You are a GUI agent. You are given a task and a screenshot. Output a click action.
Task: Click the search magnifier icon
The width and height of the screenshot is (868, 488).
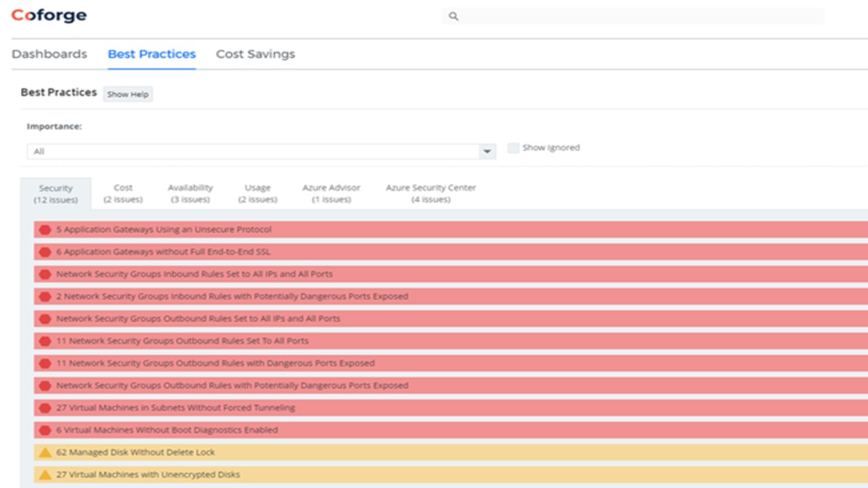[x=454, y=16]
